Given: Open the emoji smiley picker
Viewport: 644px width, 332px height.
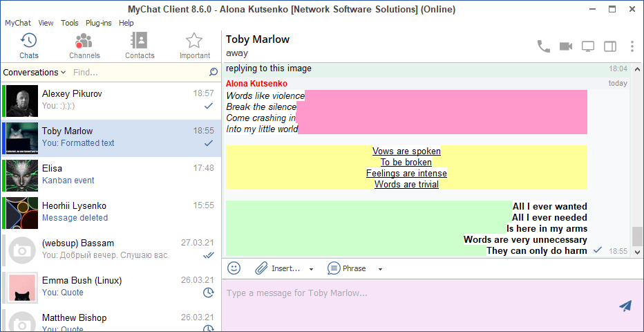Looking at the screenshot, I should click(234, 268).
